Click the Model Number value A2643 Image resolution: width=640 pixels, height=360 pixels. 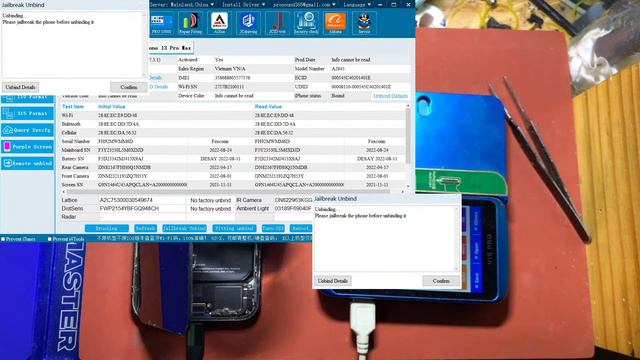click(x=338, y=69)
